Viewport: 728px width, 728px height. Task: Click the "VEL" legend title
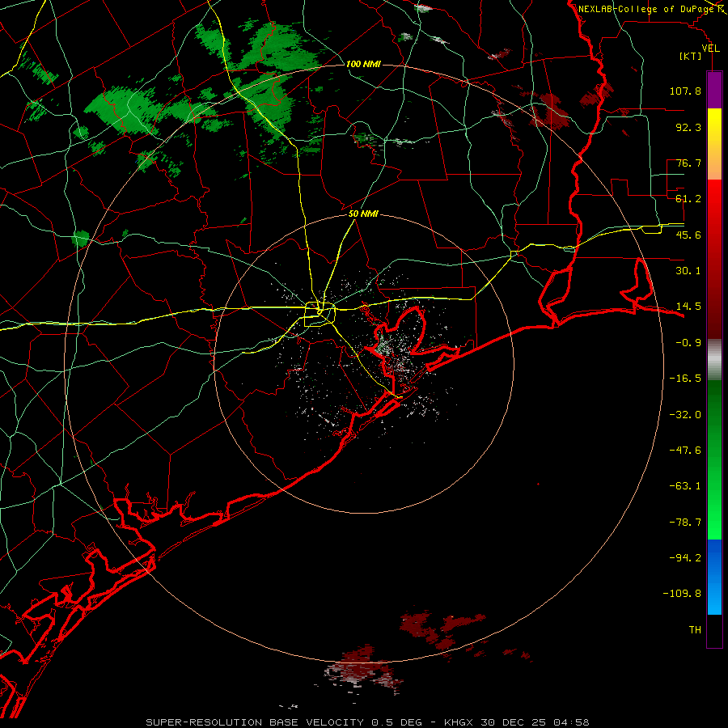(x=710, y=49)
